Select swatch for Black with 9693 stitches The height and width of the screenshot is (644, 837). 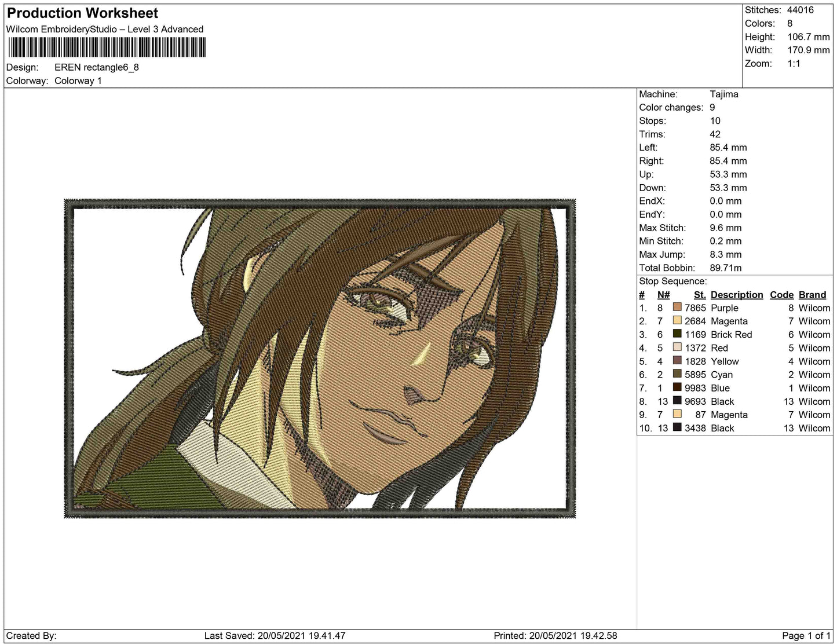coord(677,401)
